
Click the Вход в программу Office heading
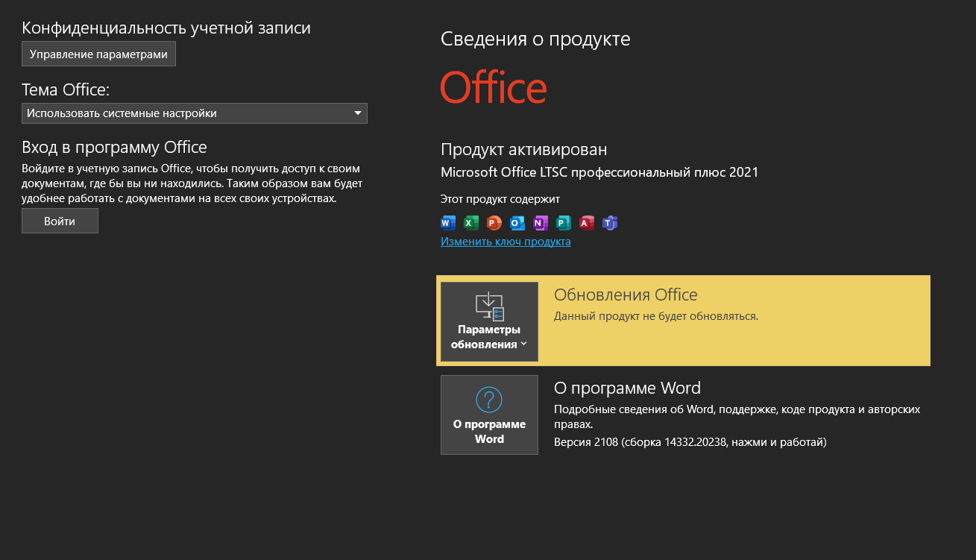tap(114, 147)
